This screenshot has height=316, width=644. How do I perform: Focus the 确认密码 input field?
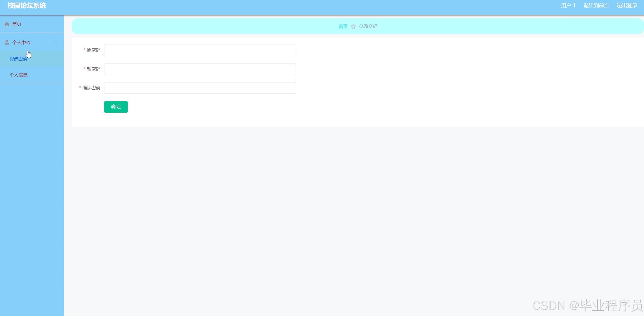point(200,88)
